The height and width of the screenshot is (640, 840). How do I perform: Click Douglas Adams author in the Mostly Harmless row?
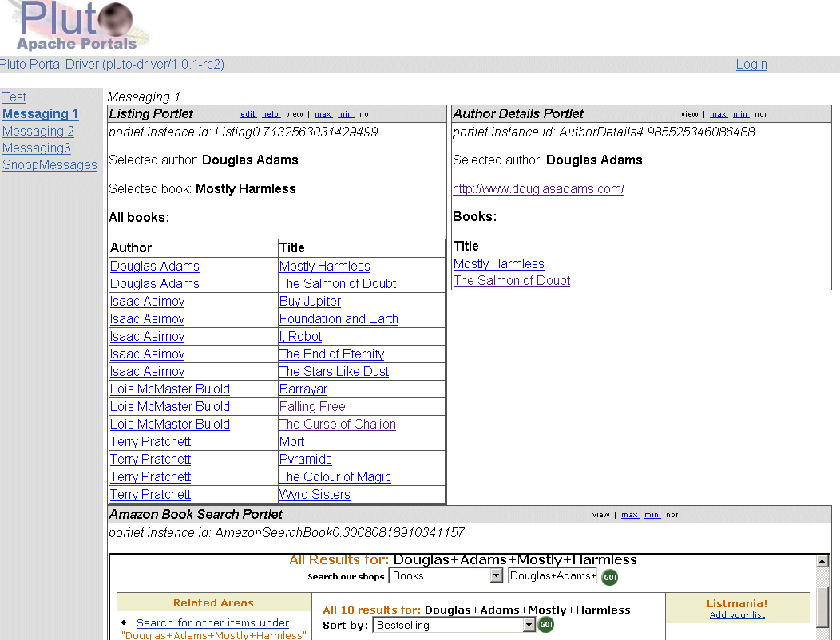[x=154, y=267]
